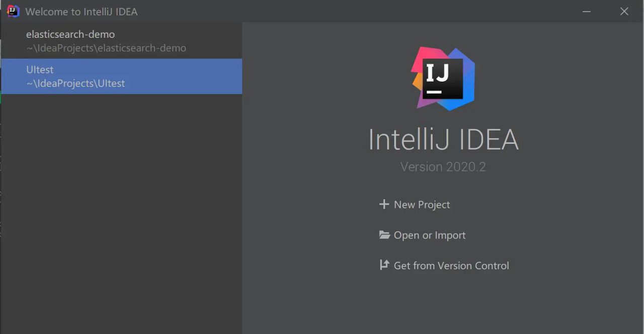The height and width of the screenshot is (334, 644).
Task: Close the Welcome to IntelliJ IDEA window
Action: pyautogui.click(x=624, y=11)
